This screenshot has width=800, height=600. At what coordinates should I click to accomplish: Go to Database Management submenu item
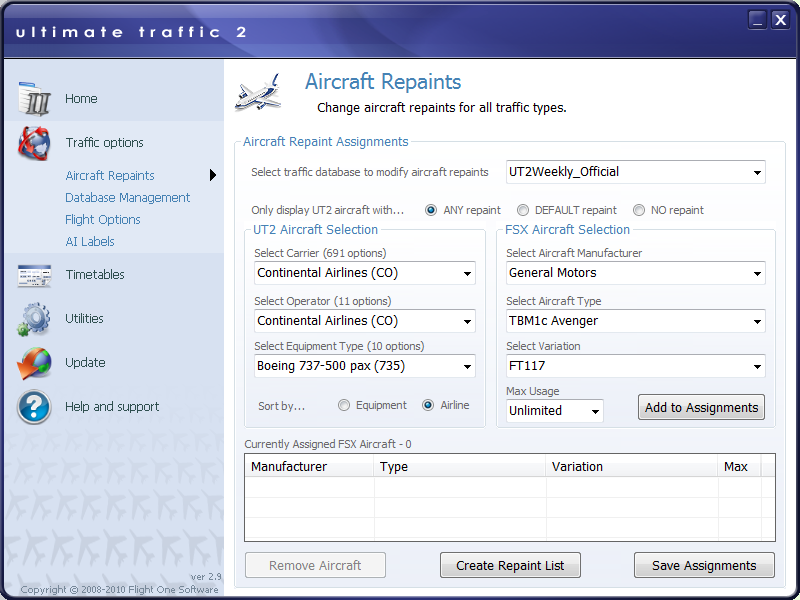pos(128,197)
